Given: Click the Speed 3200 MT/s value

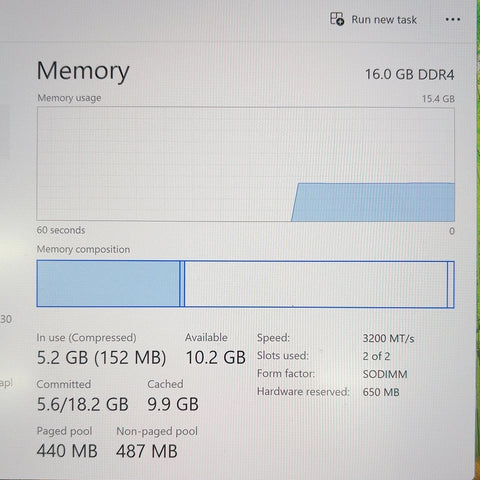Looking at the screenshot, I should point(388,339).
